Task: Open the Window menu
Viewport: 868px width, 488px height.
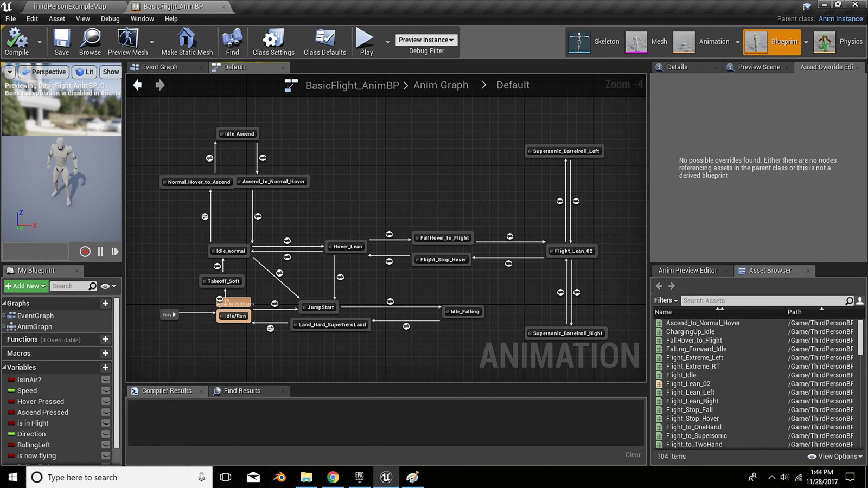Action: click(x=142, y=18)
